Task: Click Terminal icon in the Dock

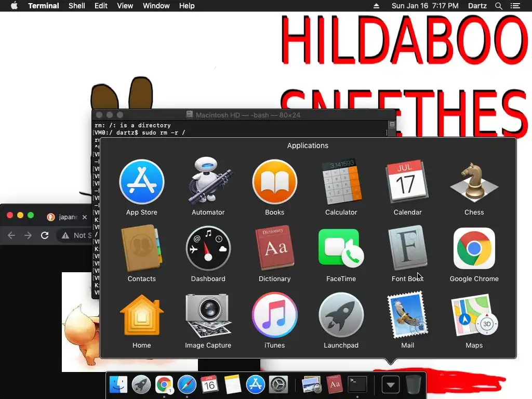Action: click(357, 385)
